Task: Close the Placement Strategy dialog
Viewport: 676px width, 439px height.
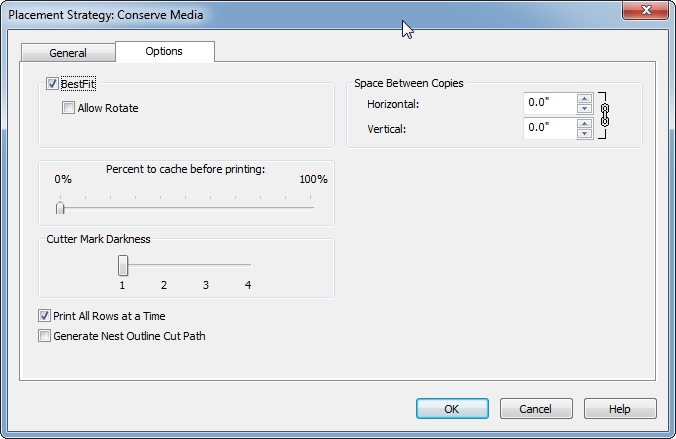Action: [x=645, y=10]
